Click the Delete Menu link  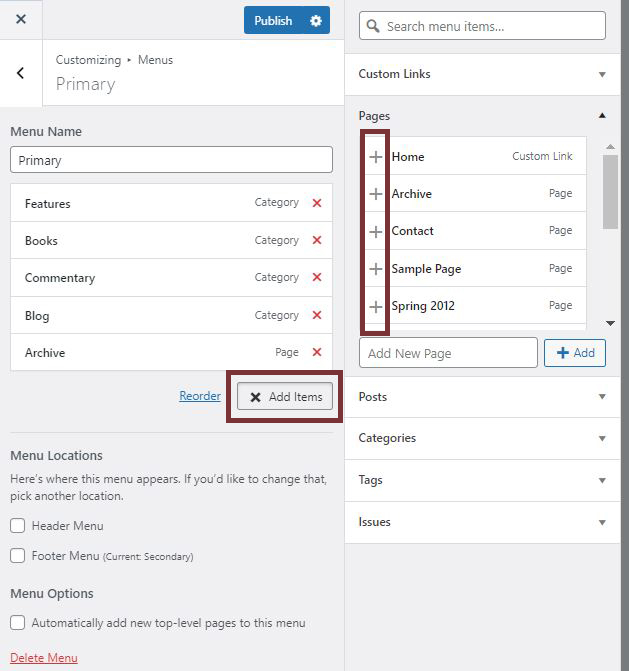pos(43,657)
